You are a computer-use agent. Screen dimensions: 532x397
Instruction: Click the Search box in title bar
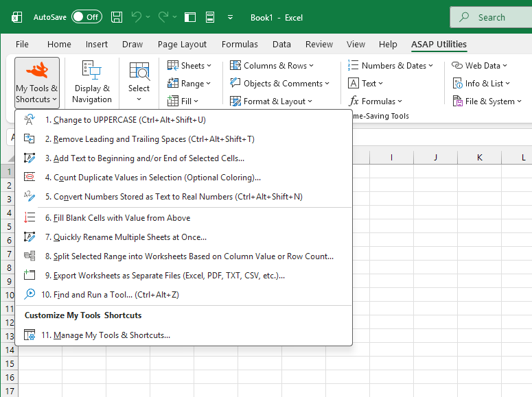[x=491, y=17]
